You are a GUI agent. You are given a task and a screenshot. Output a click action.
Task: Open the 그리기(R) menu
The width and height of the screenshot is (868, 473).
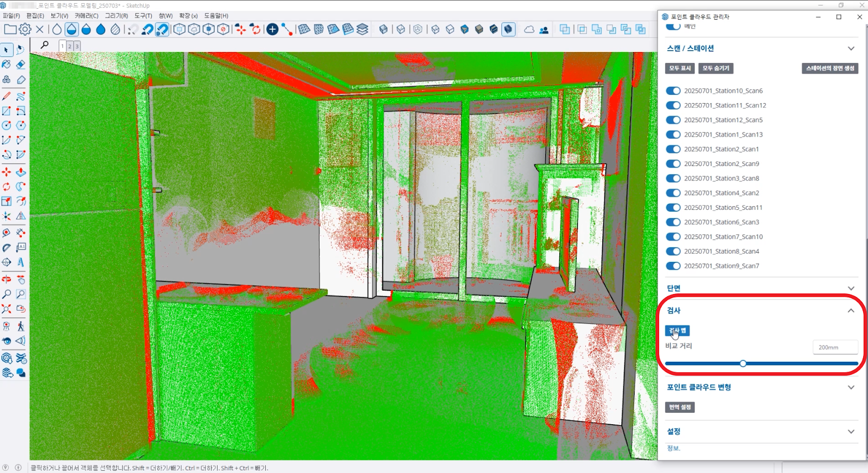[x=116, y=16]
